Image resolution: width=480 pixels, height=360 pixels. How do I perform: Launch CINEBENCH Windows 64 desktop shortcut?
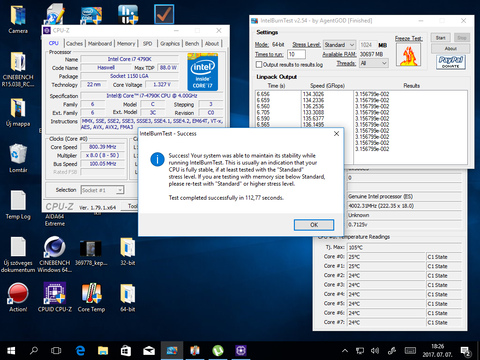pos(55,248)
